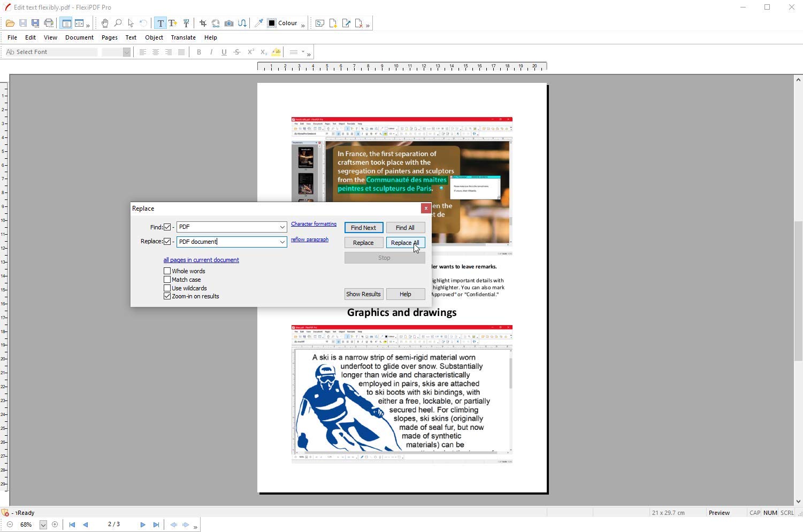The image size is (803, 532).
Task: Enable the Whole words checkbox
Action: click(x=167, y=271)
